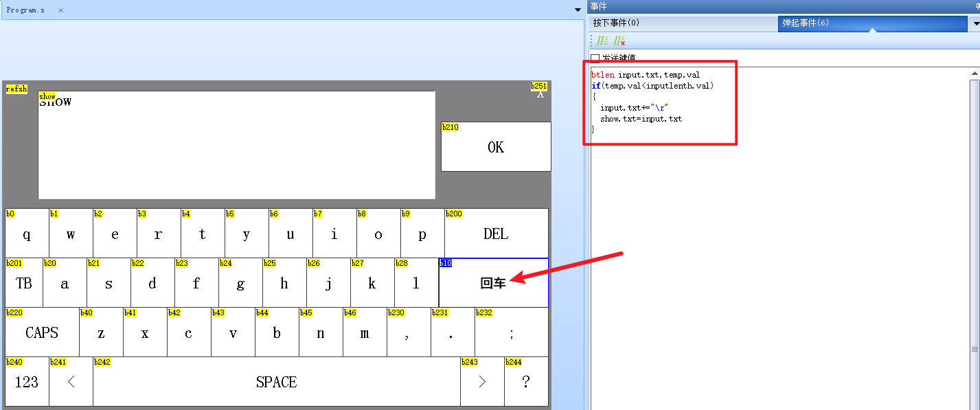Click the OK button

coord(495,147)
